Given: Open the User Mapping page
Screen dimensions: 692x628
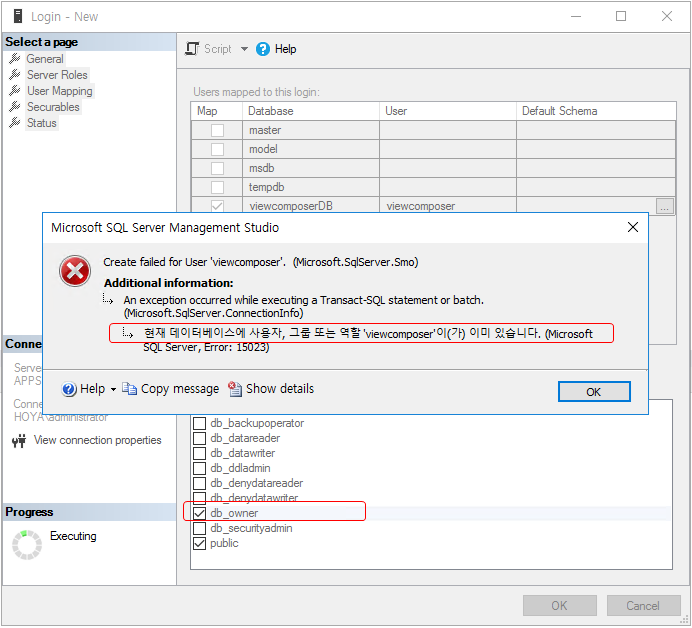Looking at the screenshot, I should [60, 91].
